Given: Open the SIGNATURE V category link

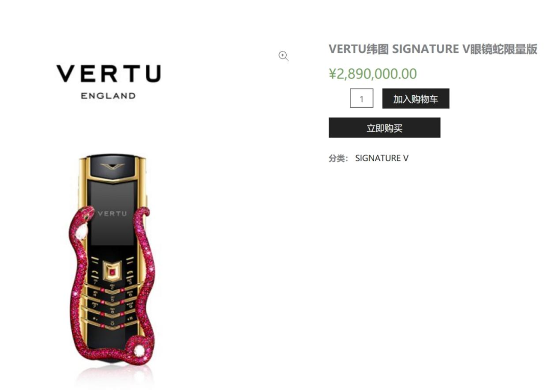Looking at the screenshot, I should coord(381,158).
